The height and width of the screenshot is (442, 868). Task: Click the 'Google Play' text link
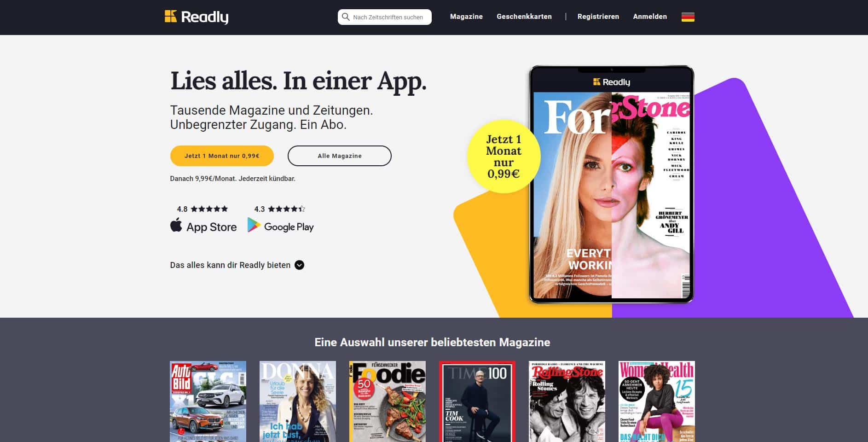point(289,227)
